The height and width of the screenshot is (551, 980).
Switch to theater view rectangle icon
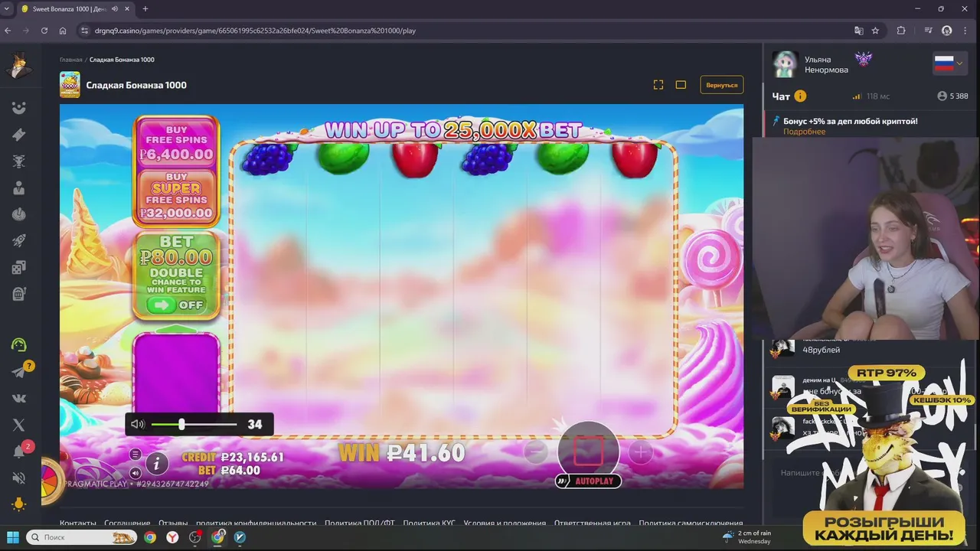(x=681, y=85)
